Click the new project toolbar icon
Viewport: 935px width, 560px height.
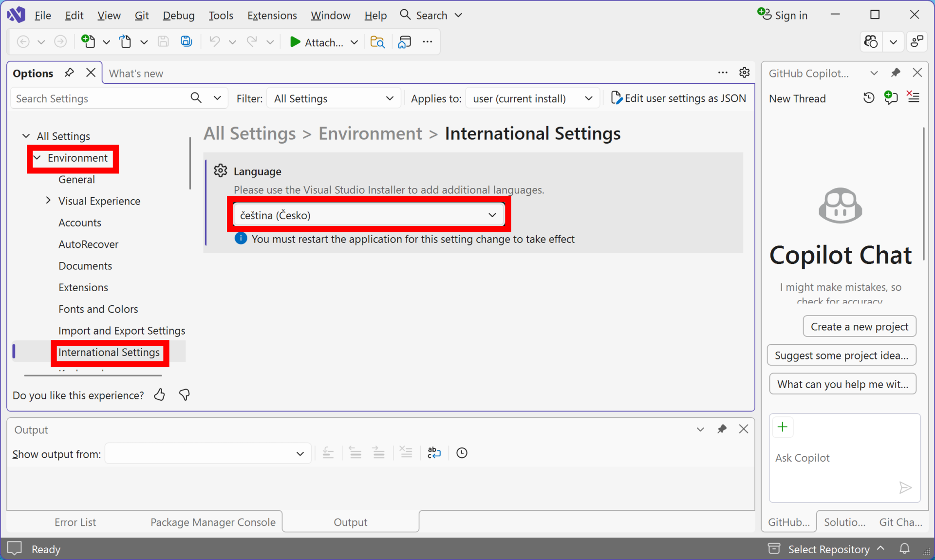tap(88, 42)
